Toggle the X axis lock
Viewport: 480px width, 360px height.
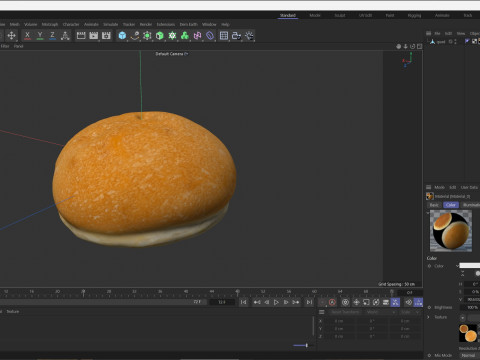tap(27, 35)
